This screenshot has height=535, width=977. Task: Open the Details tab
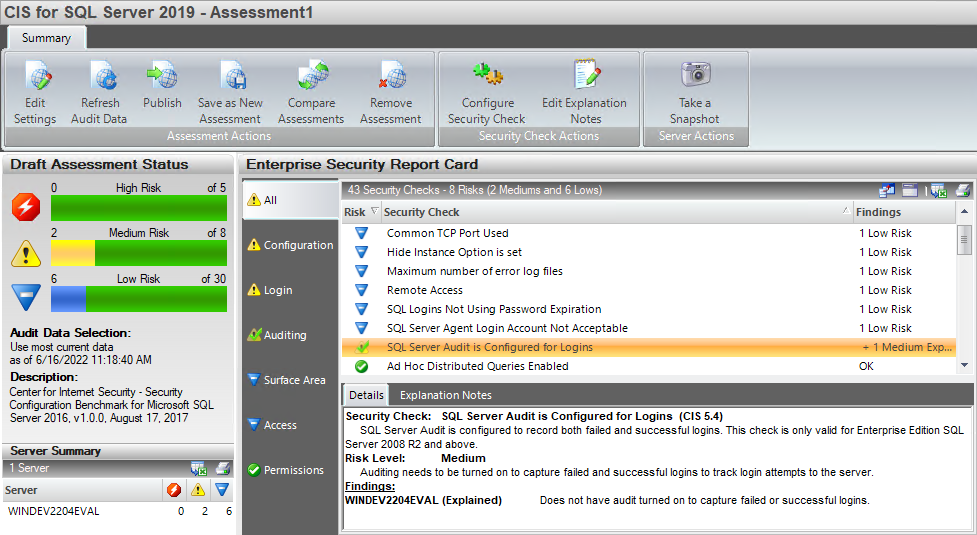(366, 395)
